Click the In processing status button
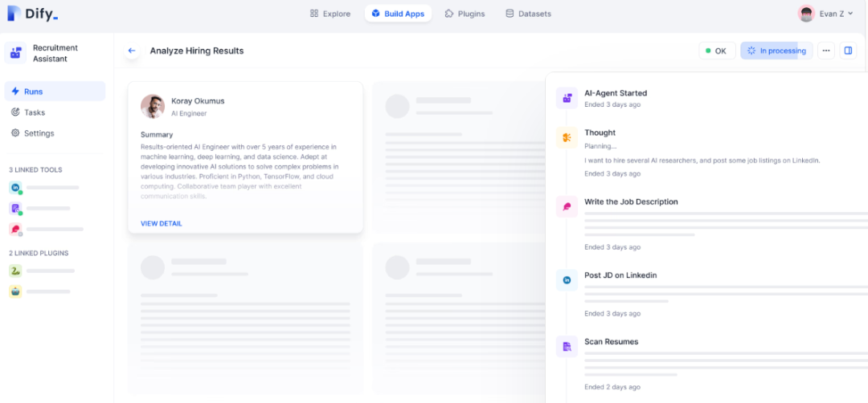Screen dimensions: 868x403 point(776,51)
